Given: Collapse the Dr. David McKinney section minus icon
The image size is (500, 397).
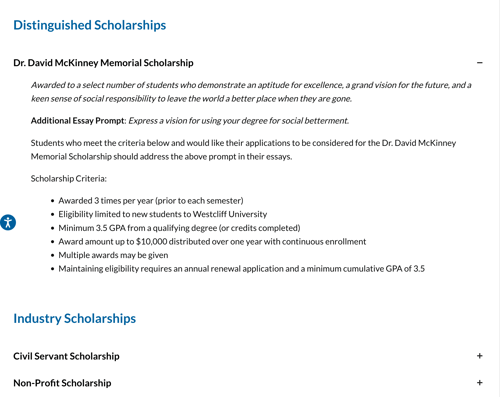Looking at the screenshot, I should click(x=480, y=63).
